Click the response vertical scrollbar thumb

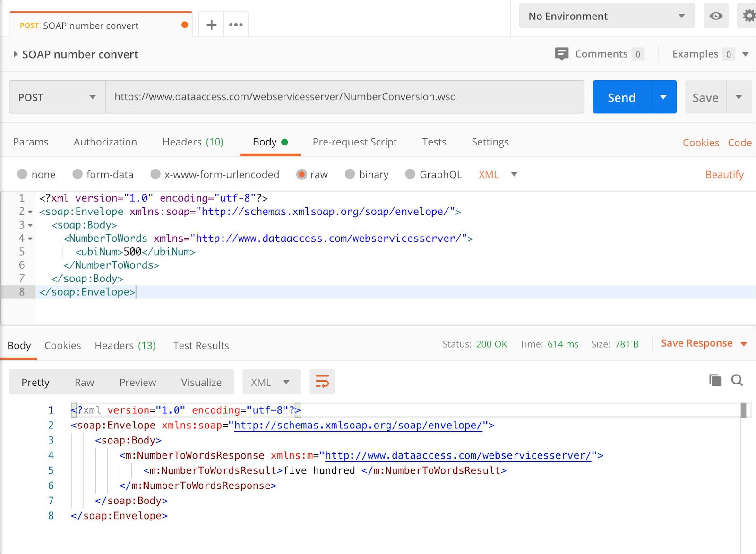[743, 410]
